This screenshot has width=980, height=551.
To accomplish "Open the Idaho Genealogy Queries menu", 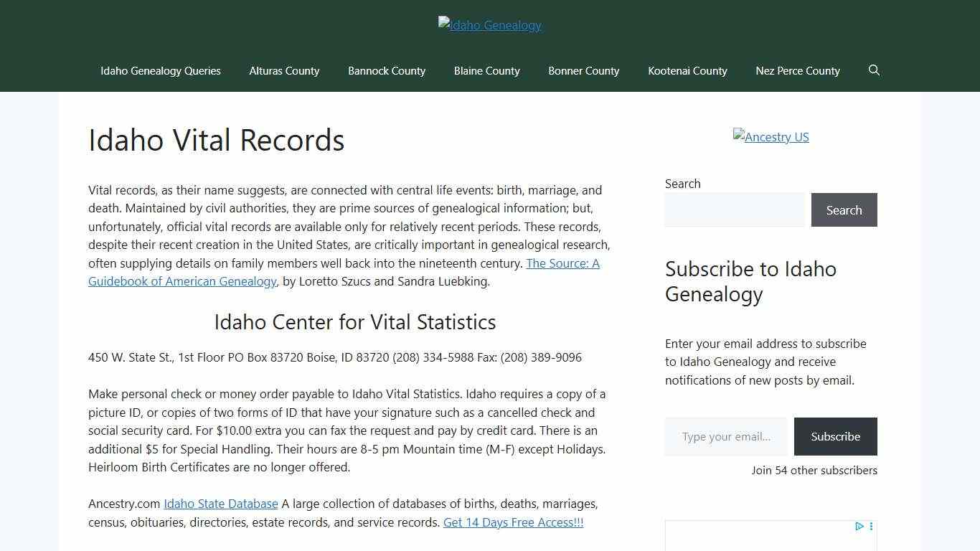I will 160,70.
